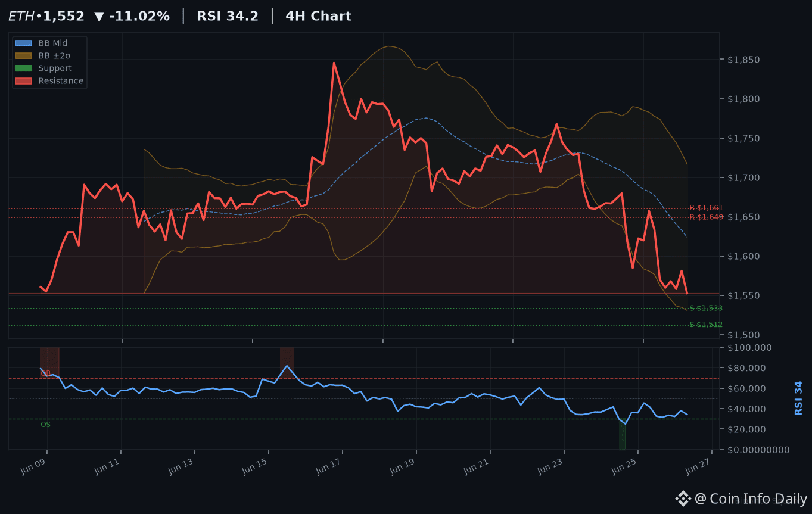Screen dimensions: 812x514
Task: Click the 'OS' oversold marker label
Action: (45, 425)
